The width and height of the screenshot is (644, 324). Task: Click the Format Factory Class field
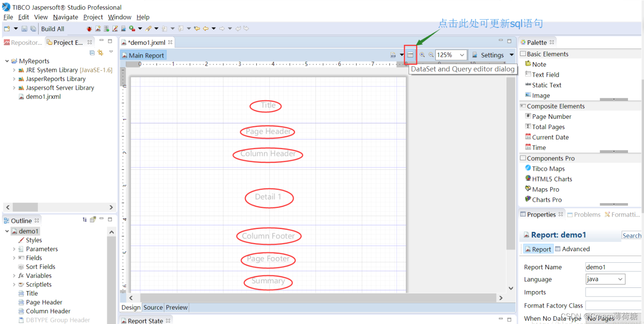tap(613, 305)
